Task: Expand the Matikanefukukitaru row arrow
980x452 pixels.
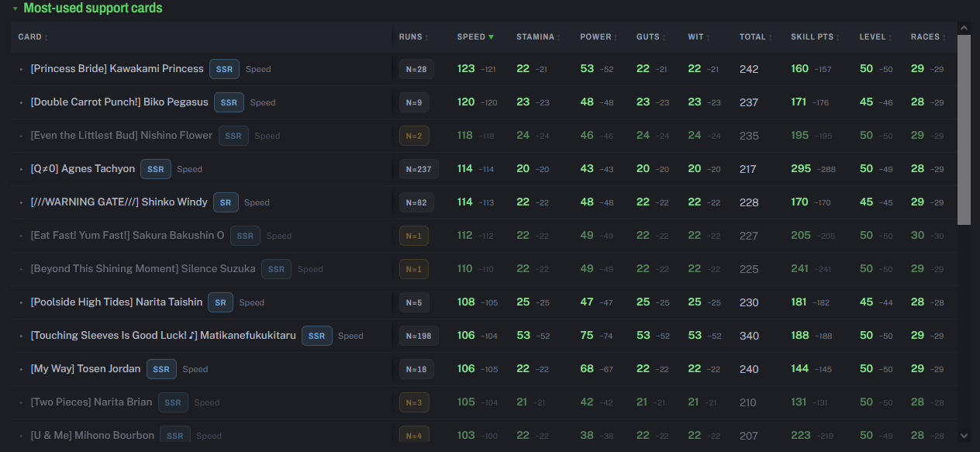Action: coord(22,336)
